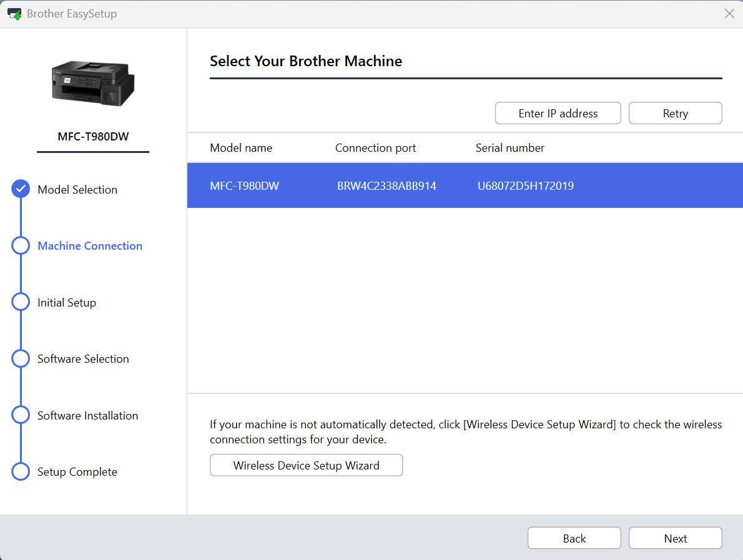Select the Software Installation step circle
The image size is (743, 560).
coord(21,415)
